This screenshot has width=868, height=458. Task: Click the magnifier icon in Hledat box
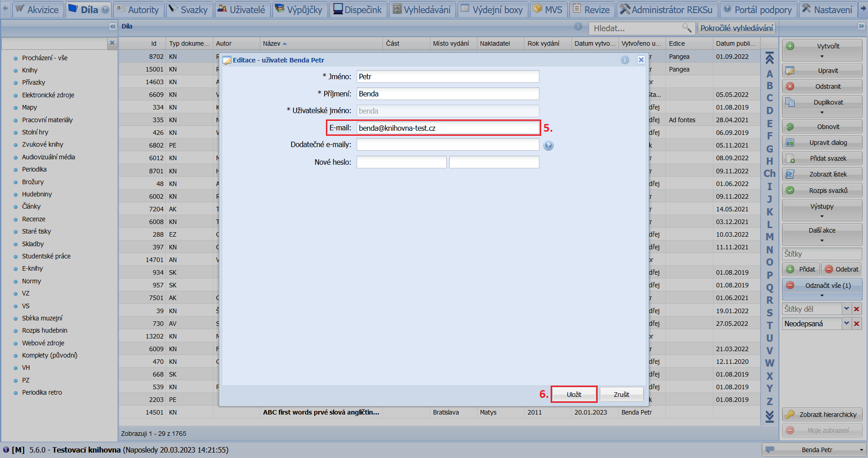tap(687, 28)
